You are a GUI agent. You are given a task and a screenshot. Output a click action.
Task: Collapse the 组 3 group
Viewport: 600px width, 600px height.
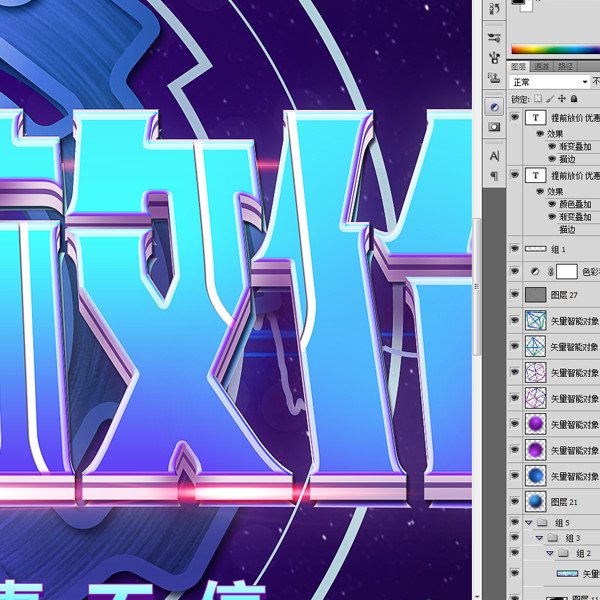pos(540,538)
